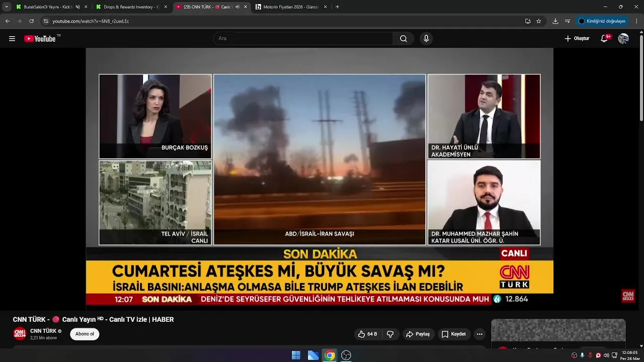Open OBS Studio from the taskbar
This screenshot has height=362, width=644.
[346, 355]
